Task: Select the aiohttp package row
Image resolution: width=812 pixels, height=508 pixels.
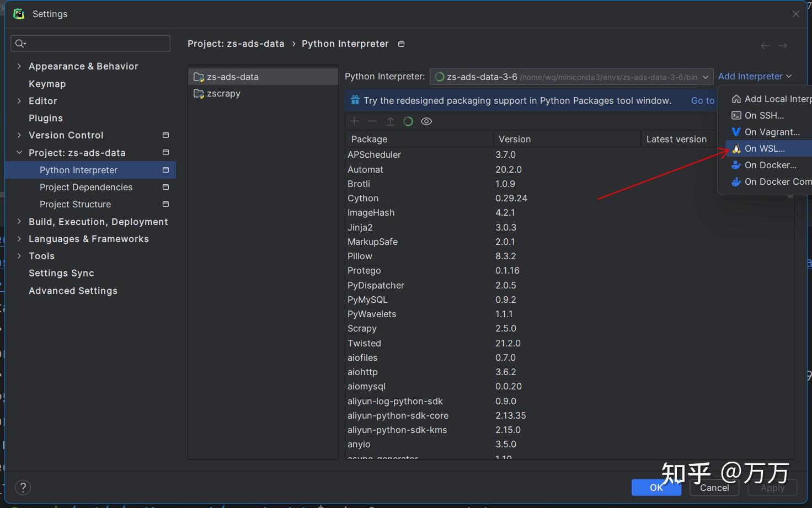Action: pyautogui.click(x=570, y=372)
